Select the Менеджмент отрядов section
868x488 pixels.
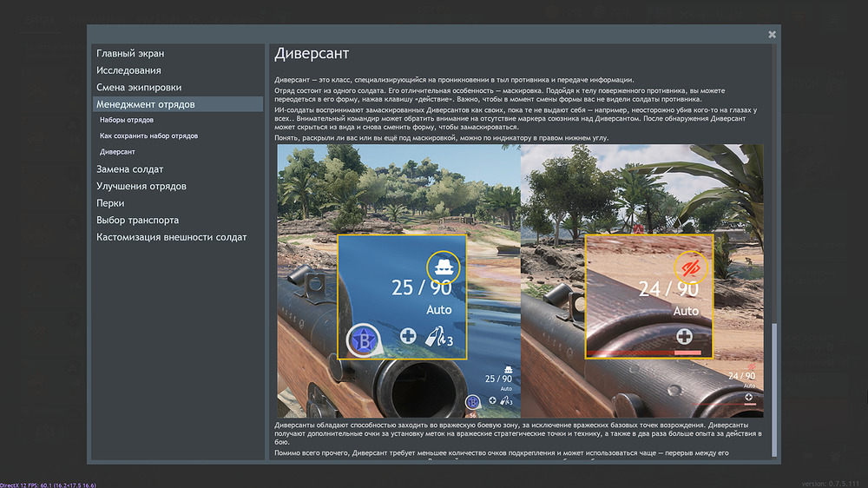[x=177, y=104]
